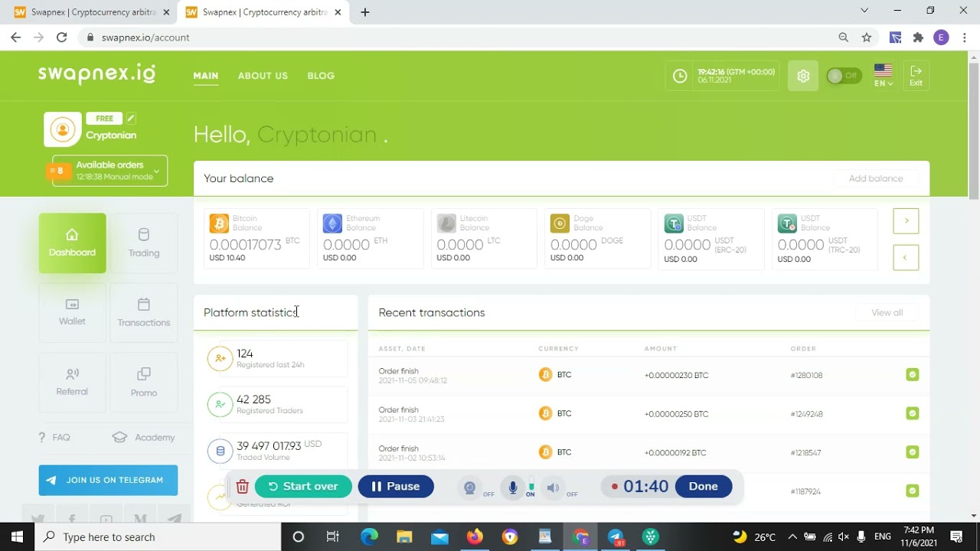This screenshot has height=551, width=980.
Task: Toggle the recorder speaker audio button
Action: tap(553, 487)
